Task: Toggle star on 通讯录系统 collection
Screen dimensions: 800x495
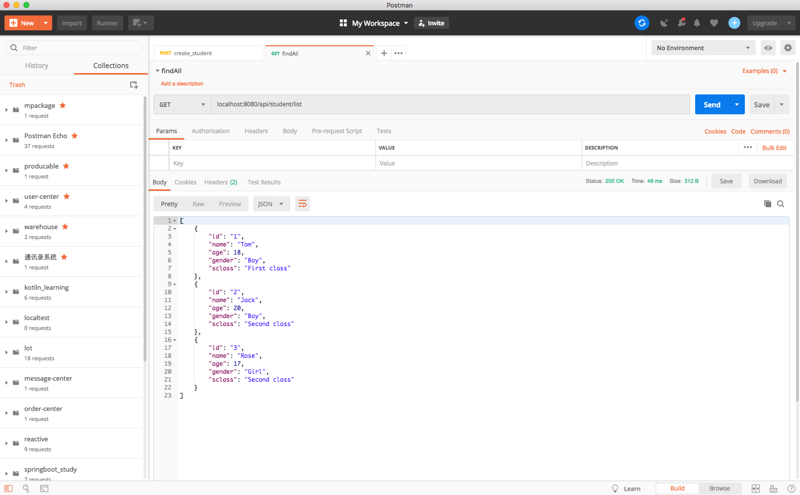Action: coord(64,257)
